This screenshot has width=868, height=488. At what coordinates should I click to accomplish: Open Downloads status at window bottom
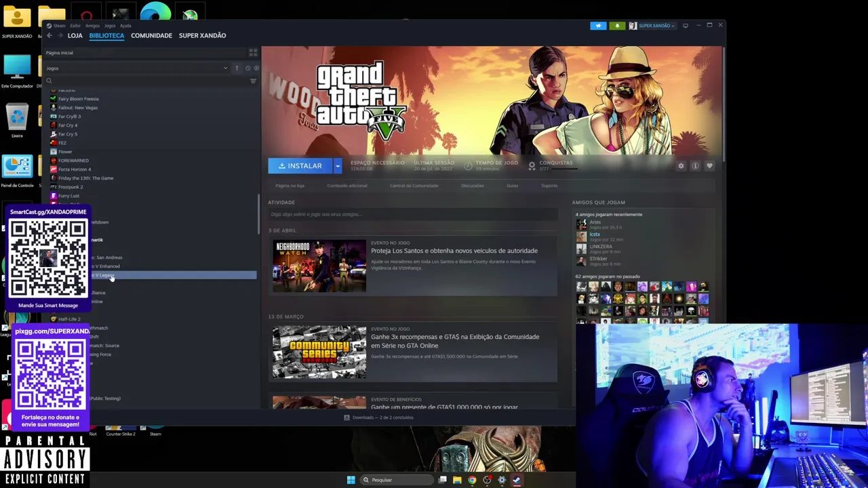pos(378,418)
